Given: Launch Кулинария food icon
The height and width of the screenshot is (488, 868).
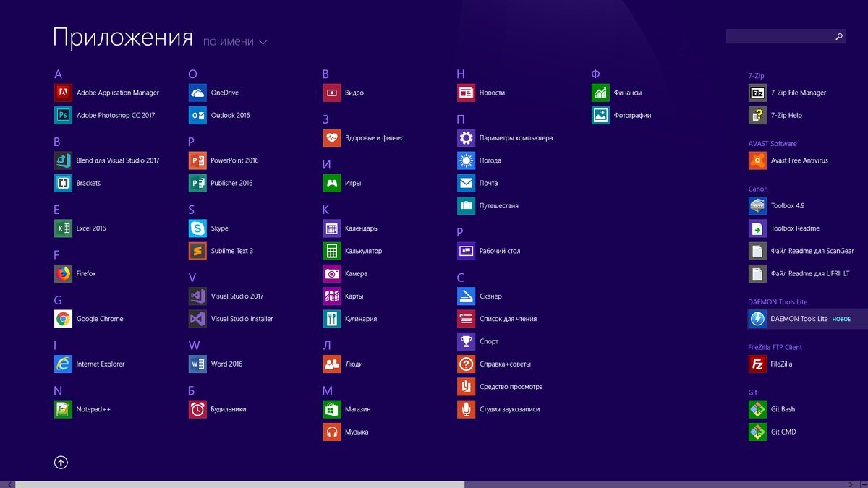Looking at the screenshot, I should (x=332, y=319).
